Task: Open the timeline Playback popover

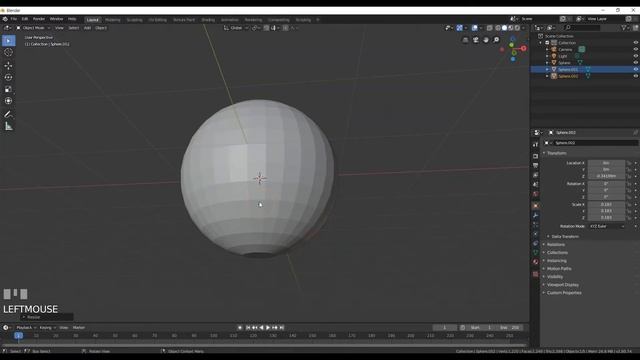Action: 26,328
